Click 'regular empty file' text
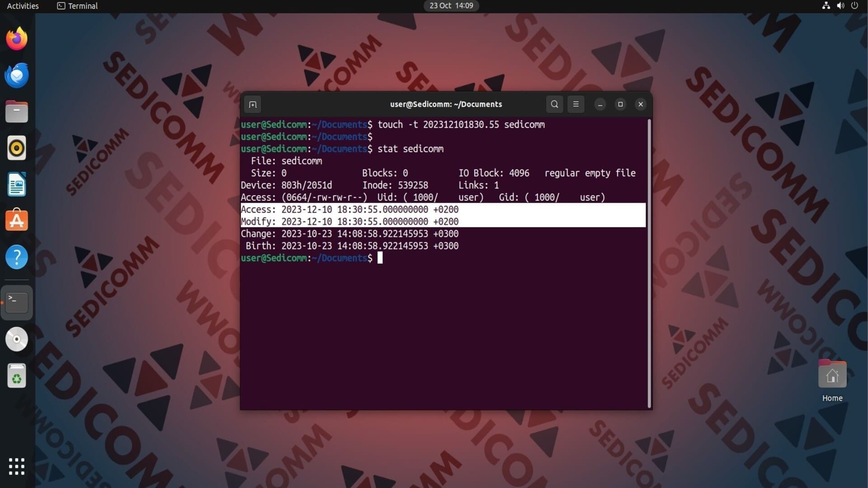This screenshot has width=868, height=488. pyautogui.click(x=590, y=173)
